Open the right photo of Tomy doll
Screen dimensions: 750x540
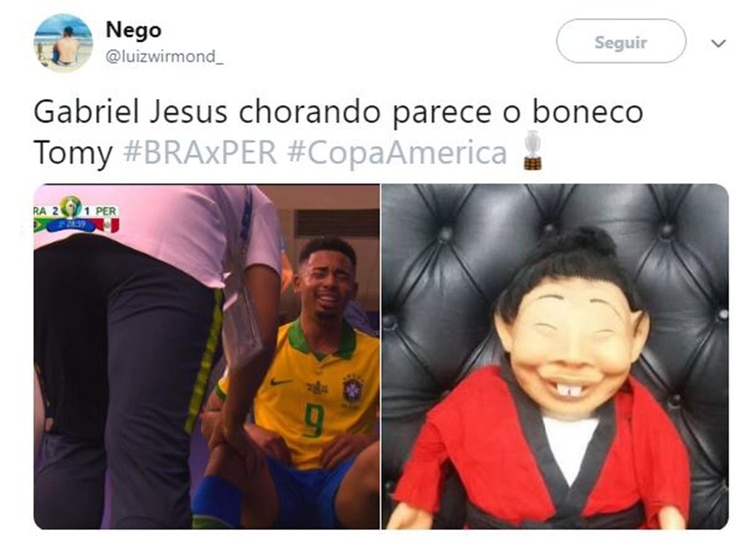tap(555, 356)
